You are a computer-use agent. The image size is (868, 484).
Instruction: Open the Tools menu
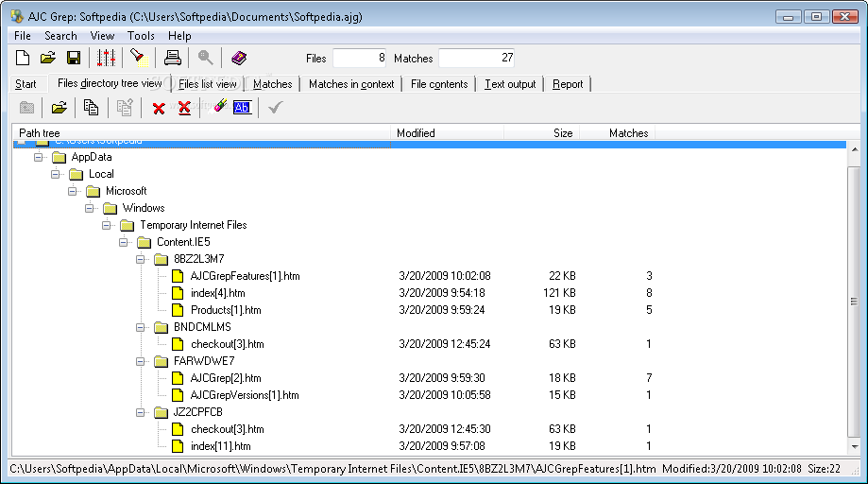click(x=141, y=36)
